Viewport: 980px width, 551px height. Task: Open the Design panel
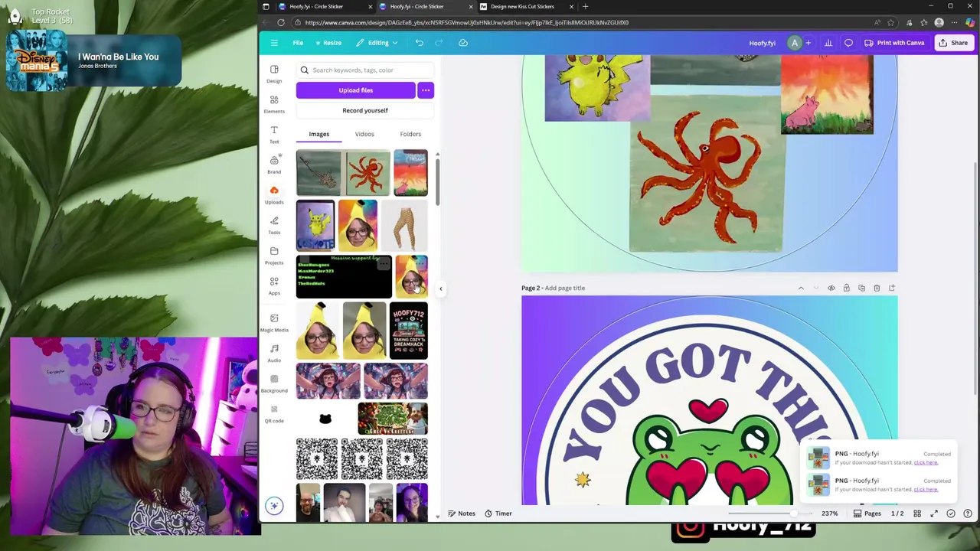click(x=274, y=73)
